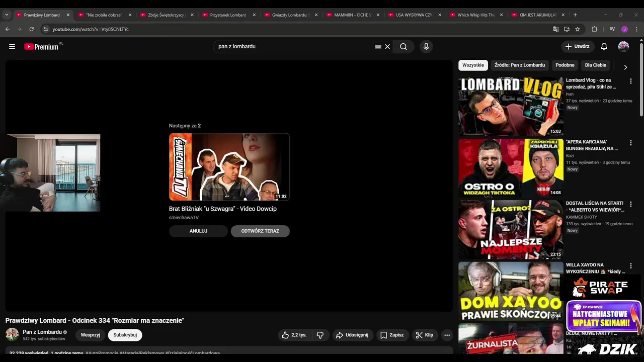The image size is (644, 362).
Task: Click ODTWÓRZ TERAZ to play next
Action: tap(260, 231)
